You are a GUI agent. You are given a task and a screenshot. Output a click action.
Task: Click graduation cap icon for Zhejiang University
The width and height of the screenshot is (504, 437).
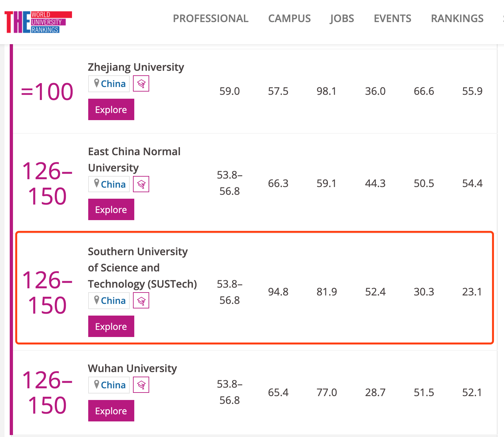point(141,84)
